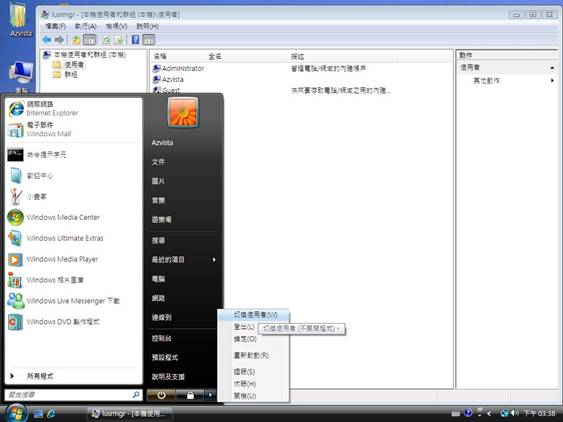Image resolution: width=563 pixels, height=422 pixels.
Task: Click the Windows Start orb
Action: tap(16, 413)
